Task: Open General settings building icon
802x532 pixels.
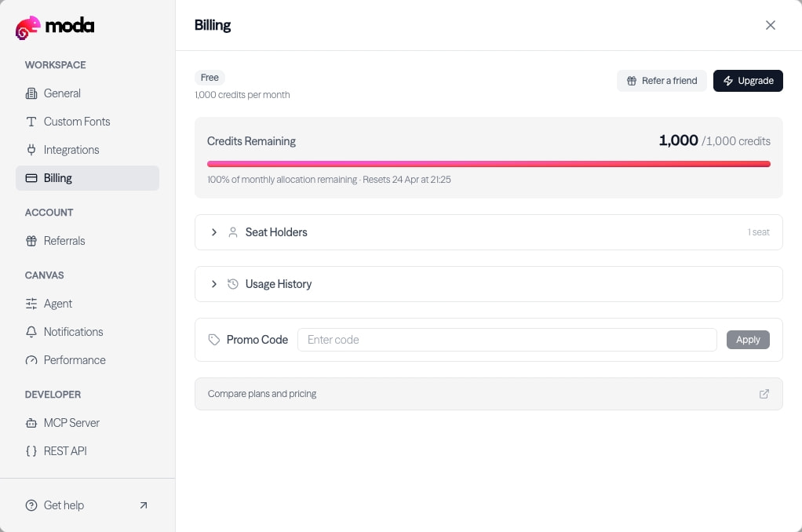Action: pos(31,93)
